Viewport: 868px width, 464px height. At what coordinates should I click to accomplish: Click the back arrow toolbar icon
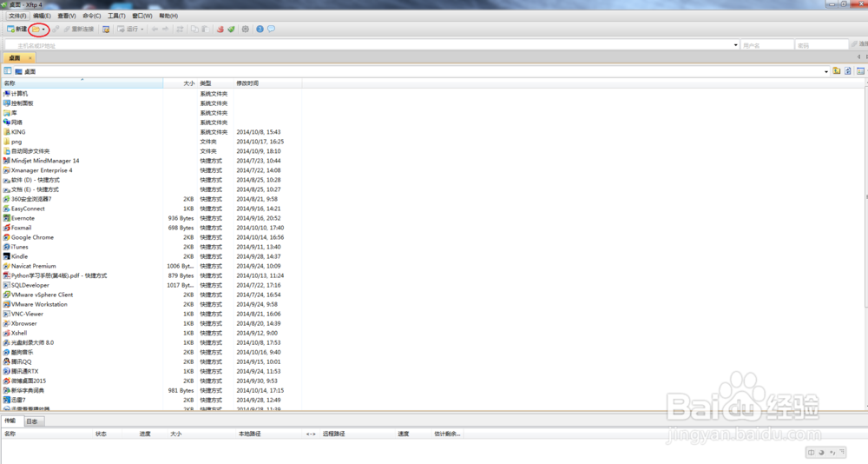pos(155,29)
